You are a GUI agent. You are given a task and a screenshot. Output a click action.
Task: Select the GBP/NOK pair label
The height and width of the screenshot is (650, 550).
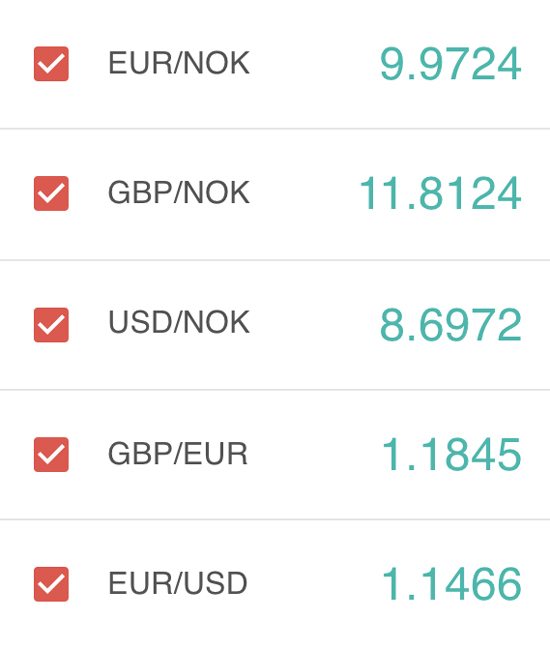179,193
